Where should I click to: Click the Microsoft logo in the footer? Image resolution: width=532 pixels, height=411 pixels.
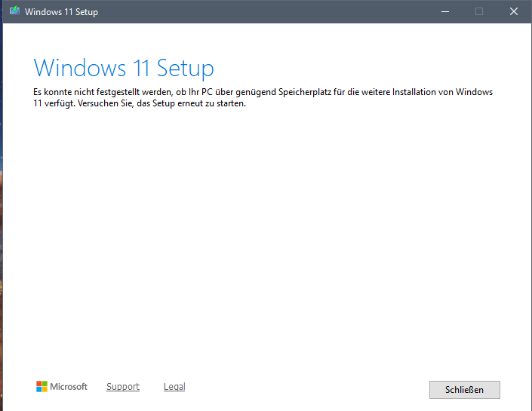[61, 387]
